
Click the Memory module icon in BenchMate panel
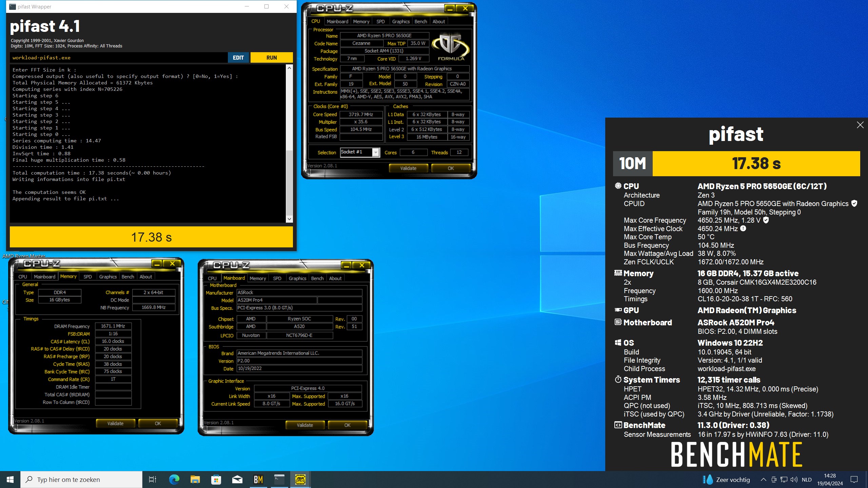(618, 273)
